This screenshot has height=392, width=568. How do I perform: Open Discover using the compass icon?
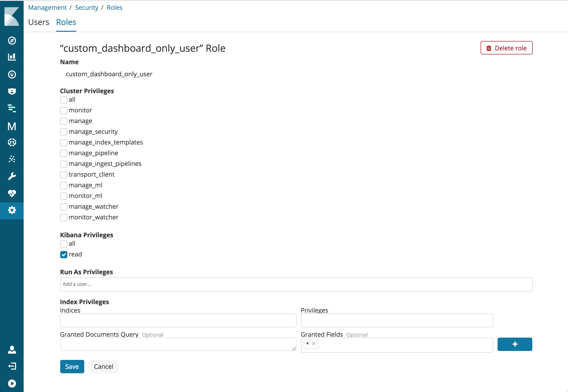tap(12, 41)
